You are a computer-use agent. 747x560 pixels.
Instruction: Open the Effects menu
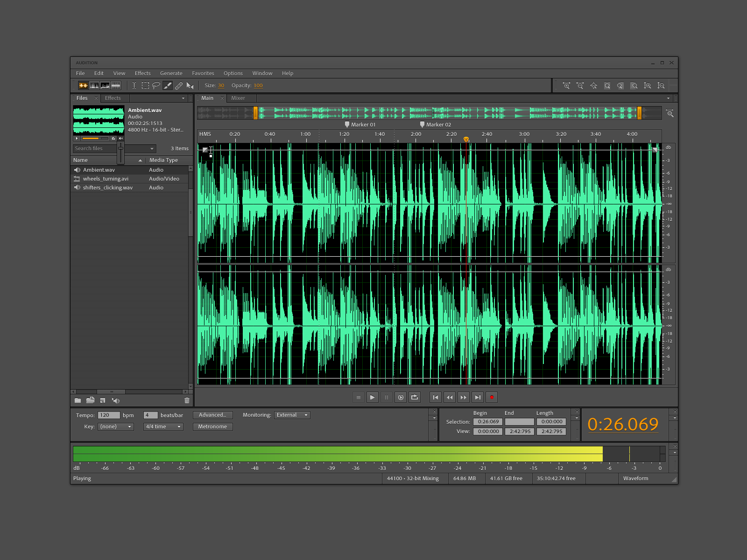(x=142, y=73)
